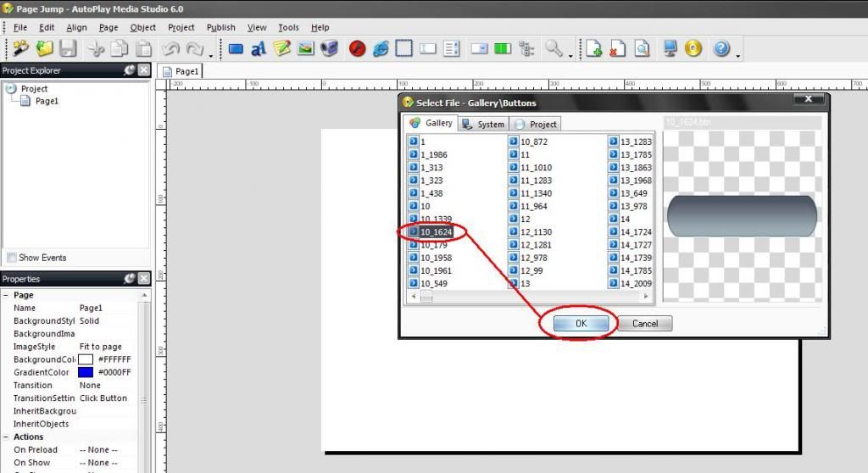Click the blue GradientColor swatch
The height and width of the screenshot is (473, 868).
[86, 372]
